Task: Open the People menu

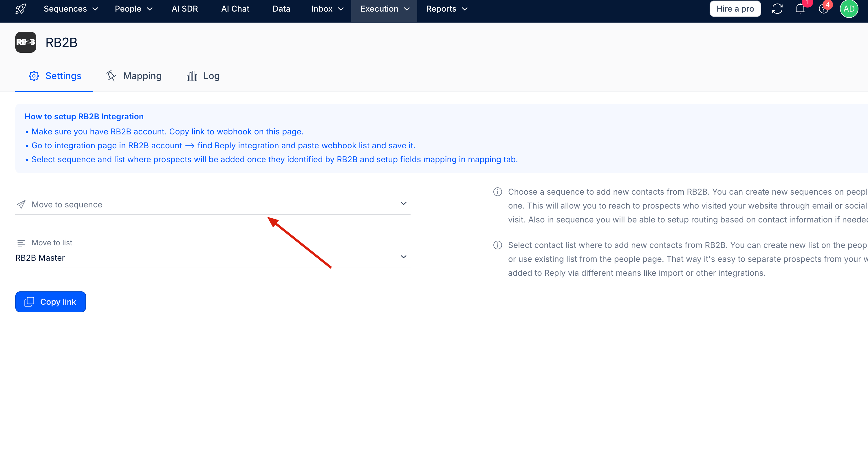Action: tap(134, 9)
